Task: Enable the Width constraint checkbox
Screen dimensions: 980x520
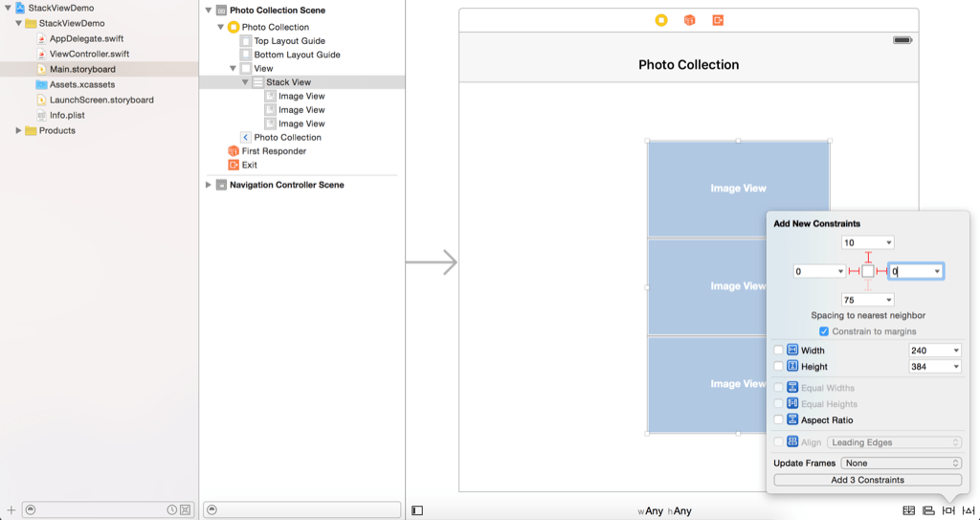Action: pos(778,350)
